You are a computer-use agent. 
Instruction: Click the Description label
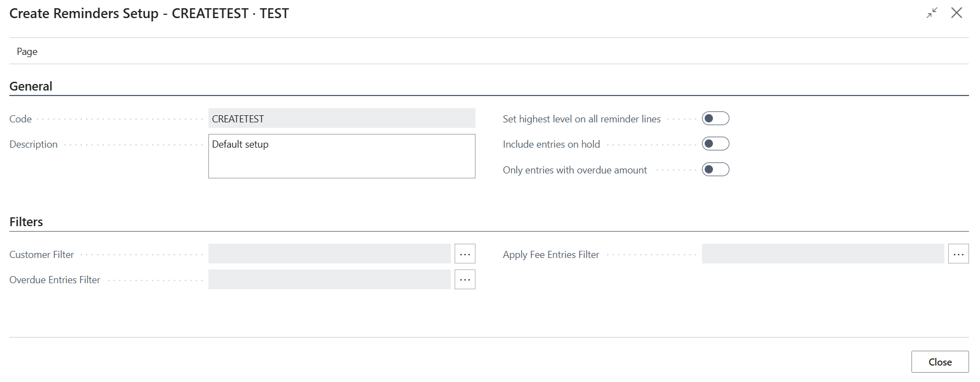coord(33,144)
